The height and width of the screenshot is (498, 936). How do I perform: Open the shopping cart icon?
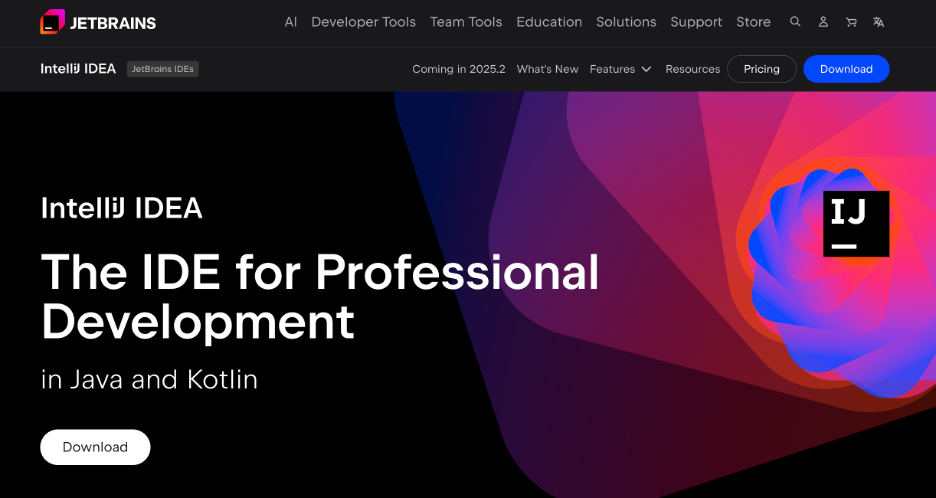[x=851, y=22]
